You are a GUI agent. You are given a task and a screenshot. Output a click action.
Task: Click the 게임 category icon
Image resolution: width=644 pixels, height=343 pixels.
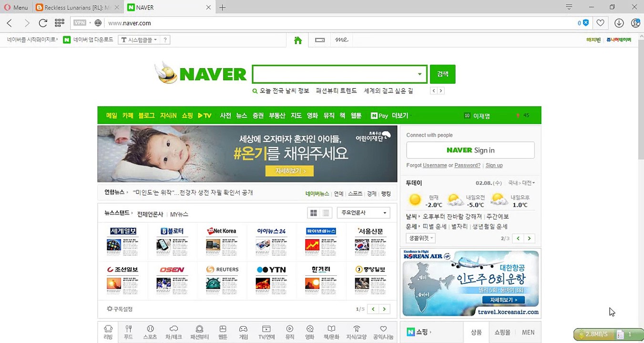(243, 332)
